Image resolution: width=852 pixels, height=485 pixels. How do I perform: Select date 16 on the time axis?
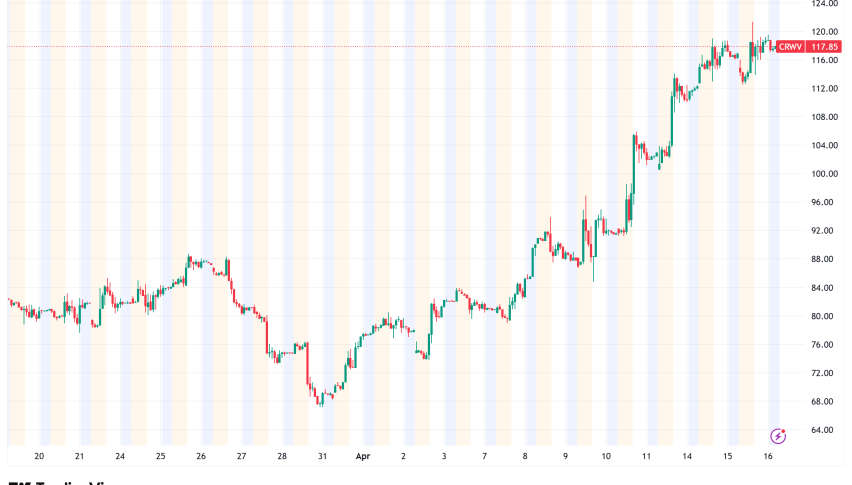click(x=769, y=455)
